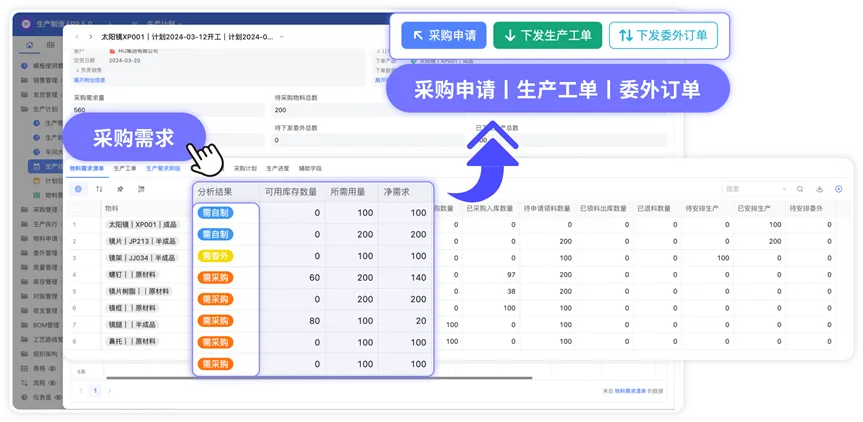This screenshot has width=863, height=422.
Task: Click the download export icon
Action: (820, 189)
